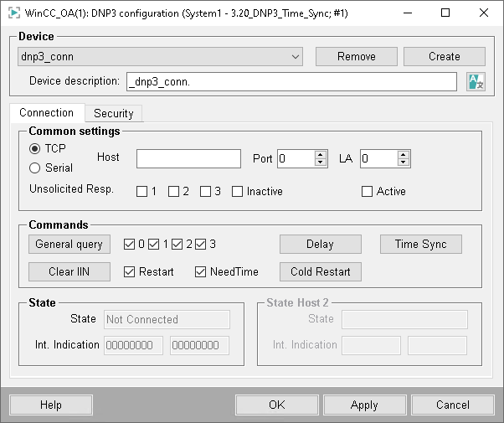Uncheck the Restart checkbox

129,271
